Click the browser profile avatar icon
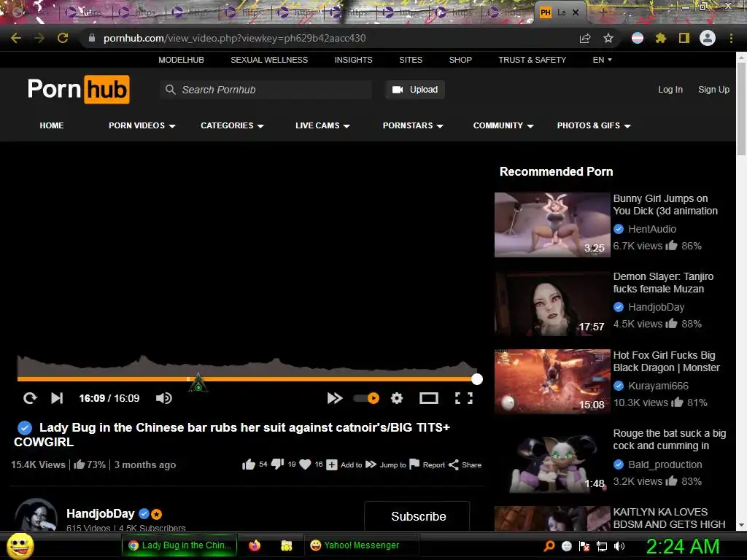This screenshot has height=560, width=747. (708, 38)
